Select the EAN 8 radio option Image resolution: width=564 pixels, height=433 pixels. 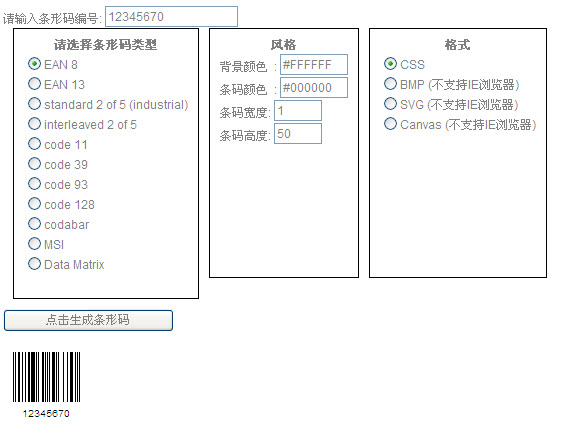click(35, 64)
